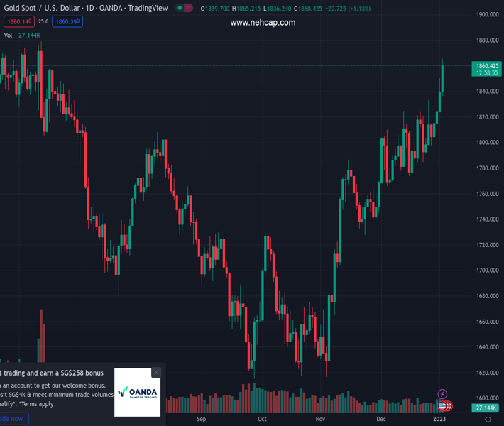Click the purple lightning bolt icon
The image size is (504, 426).
[443, 394]
